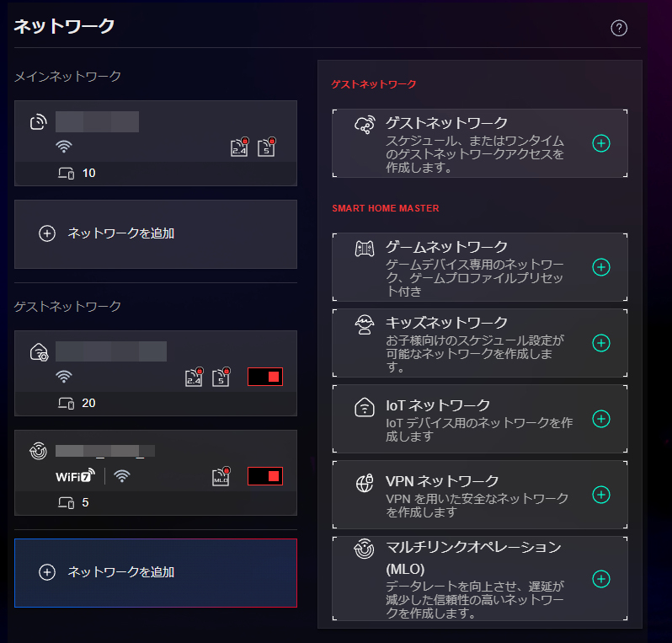This screenshot has width=672, height=643.
Task: Click ネットワークを追加 under guest network list
Action: pos(156,572)
